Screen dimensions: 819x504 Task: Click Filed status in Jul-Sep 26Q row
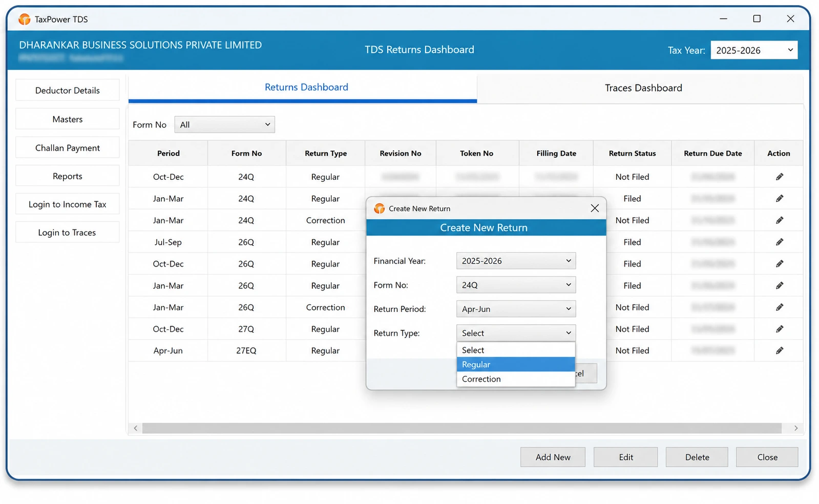(x=632, y=242)
